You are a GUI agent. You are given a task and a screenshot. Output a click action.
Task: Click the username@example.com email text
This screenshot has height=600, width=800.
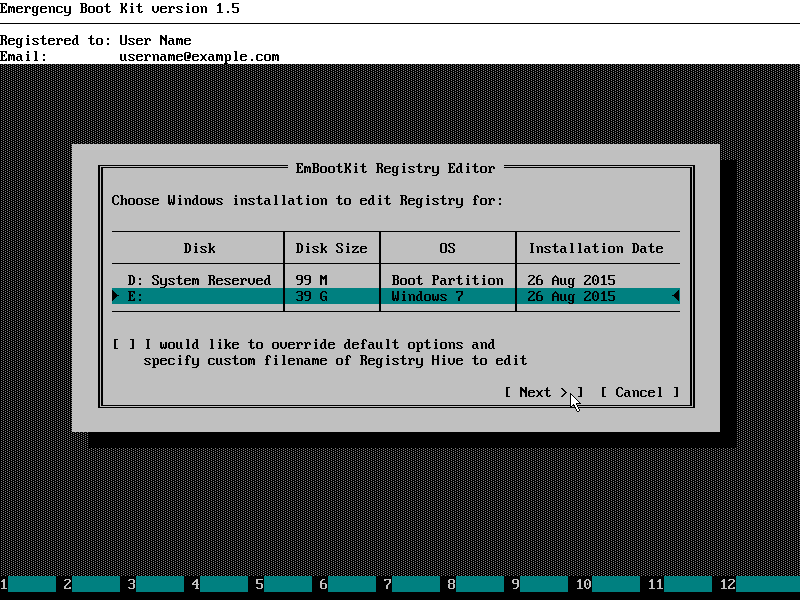199,56
